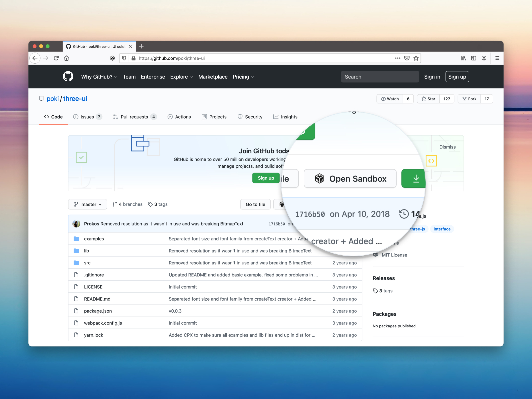
Task: Expand the Pricing dropdown
Action: pyautogui.click(x=243, y=77)
